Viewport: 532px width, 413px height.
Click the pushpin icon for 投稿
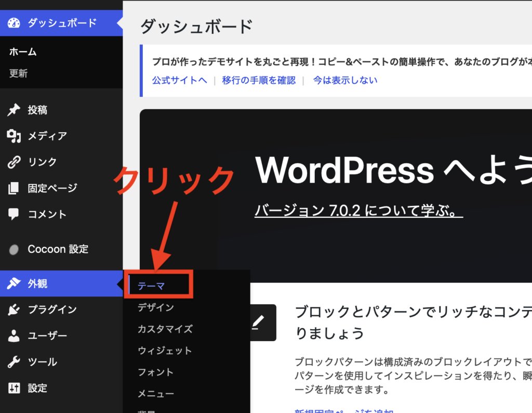14,110
